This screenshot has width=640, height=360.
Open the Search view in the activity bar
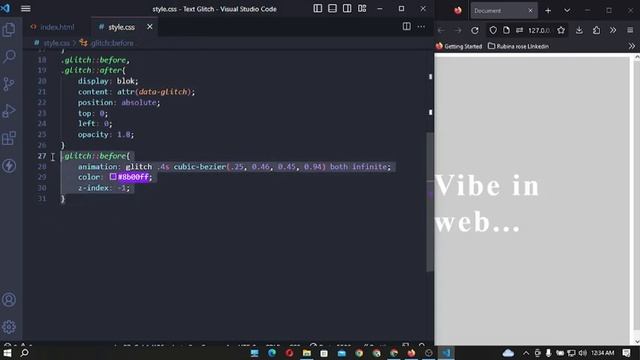(x=9, y=56)
